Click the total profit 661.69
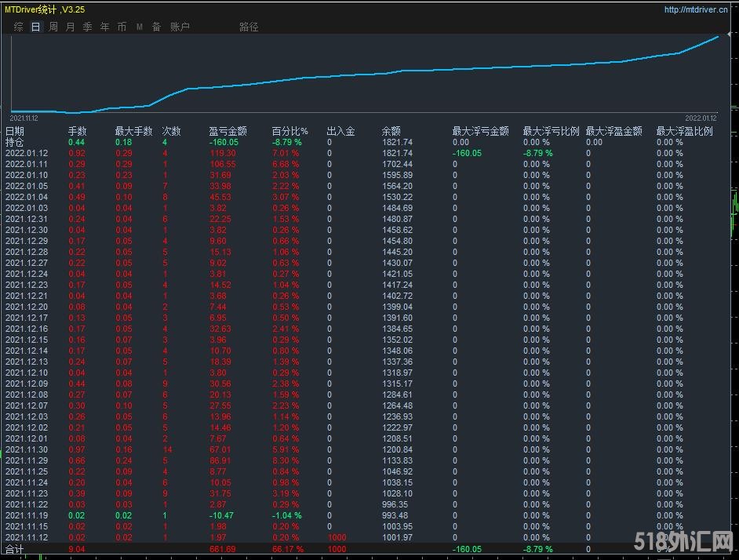 [x=223, y=549]
